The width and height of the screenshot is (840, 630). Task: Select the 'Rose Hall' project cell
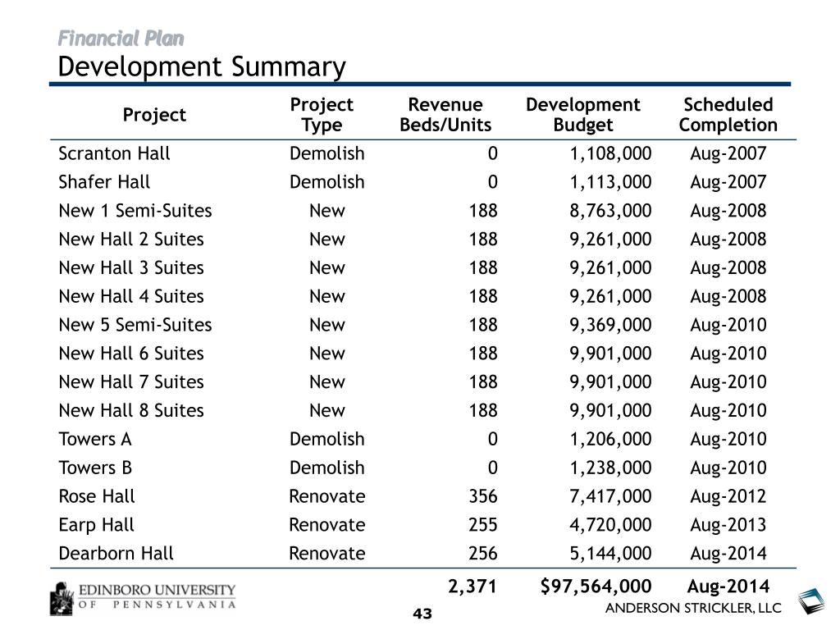coord(97,496)
